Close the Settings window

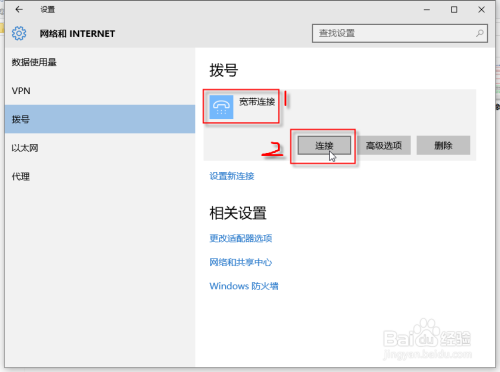[x=481, y=10]
